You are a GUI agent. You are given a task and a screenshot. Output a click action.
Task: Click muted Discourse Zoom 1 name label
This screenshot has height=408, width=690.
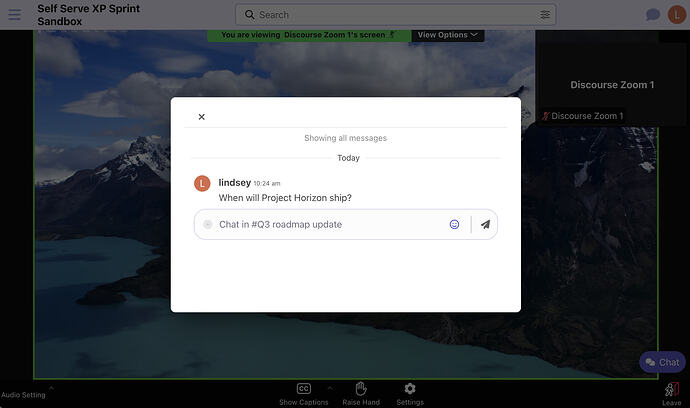point(583,116)
